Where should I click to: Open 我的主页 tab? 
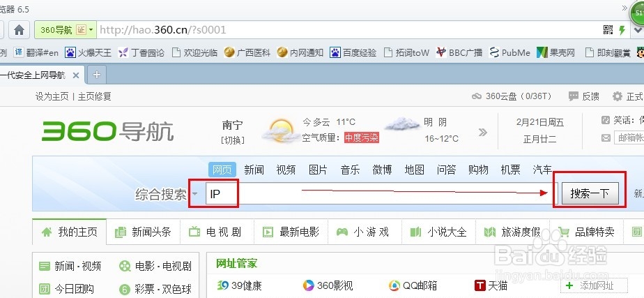pyautogui.click(x=70, y=232)
